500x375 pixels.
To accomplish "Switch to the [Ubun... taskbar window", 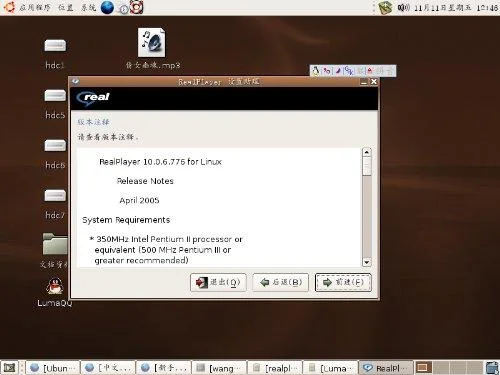I will [53, 368].
